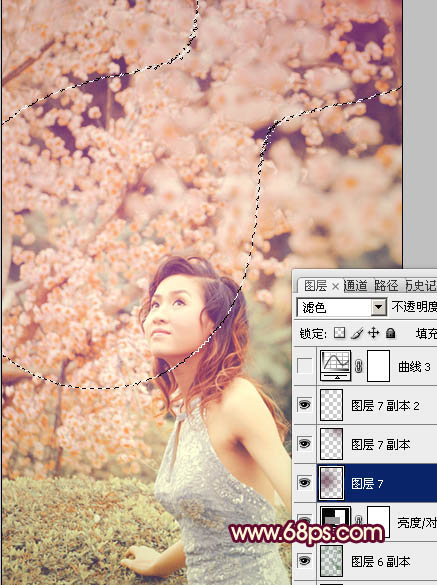
Task: Select the 图层 7 副本 2 layer name
Action: click(x=386, y=406)
